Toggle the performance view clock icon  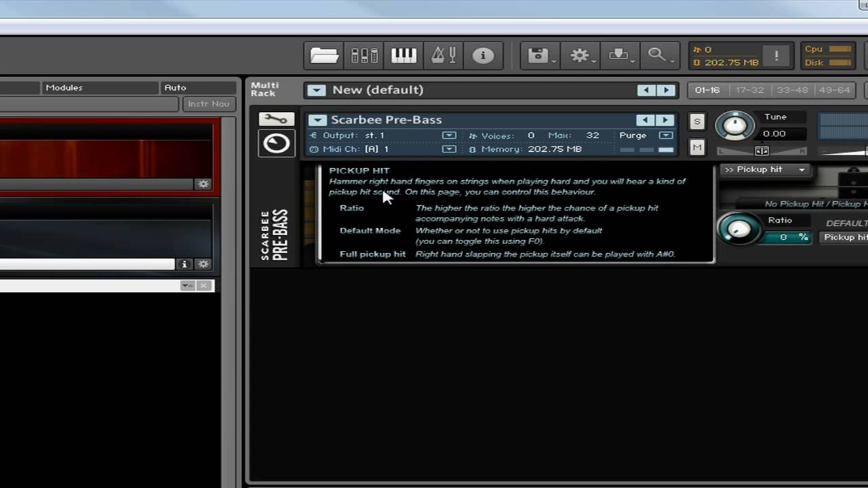pyautogui.click(x=276, y=143)
